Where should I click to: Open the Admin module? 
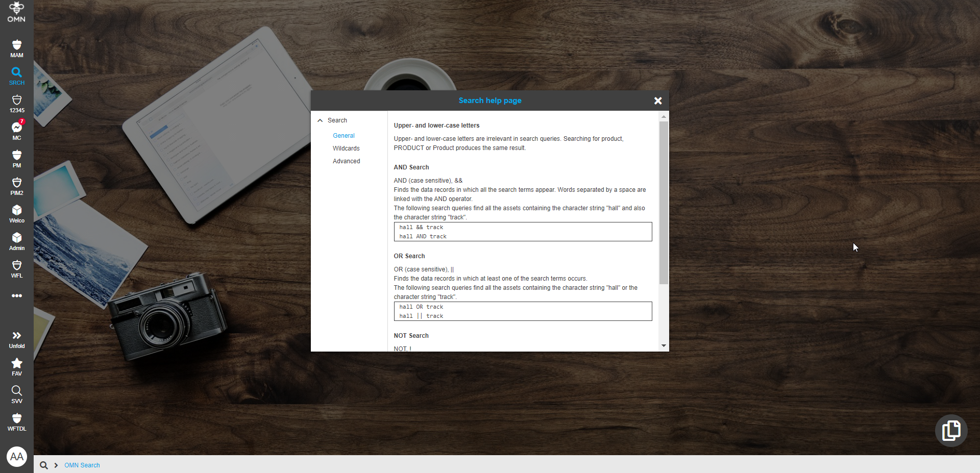[16, 240]
